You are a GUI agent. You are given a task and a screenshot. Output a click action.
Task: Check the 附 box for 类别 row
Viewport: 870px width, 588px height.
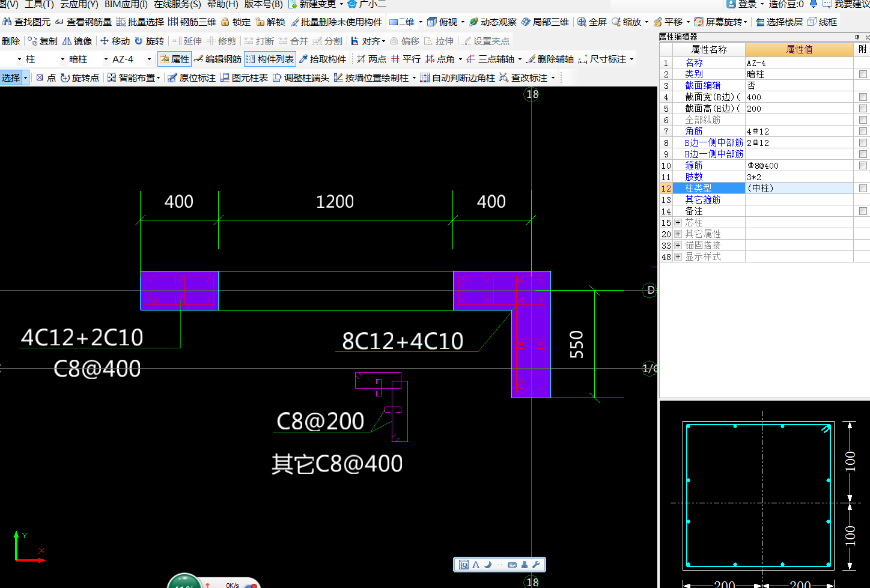coord(863,74)
